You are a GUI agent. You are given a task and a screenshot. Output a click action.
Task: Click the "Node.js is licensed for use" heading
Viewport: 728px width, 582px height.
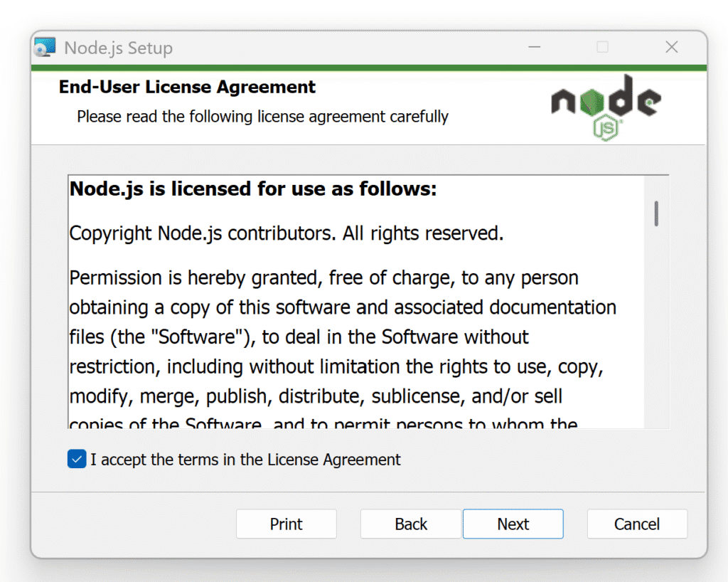[253, 189]
